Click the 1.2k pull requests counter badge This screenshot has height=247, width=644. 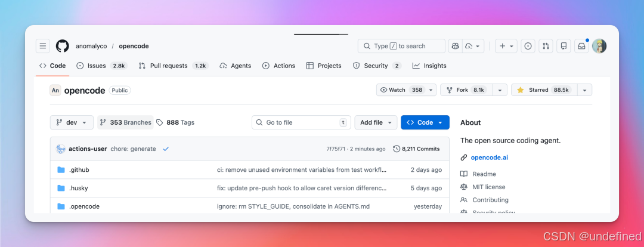coord(200,66)
